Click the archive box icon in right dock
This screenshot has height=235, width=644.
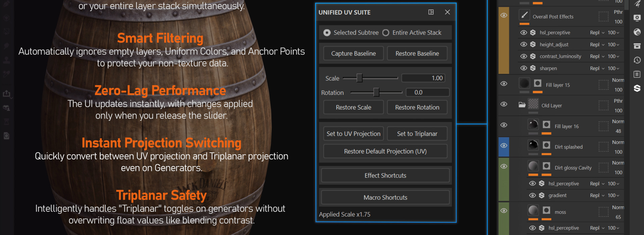click(x=637, y=46)
